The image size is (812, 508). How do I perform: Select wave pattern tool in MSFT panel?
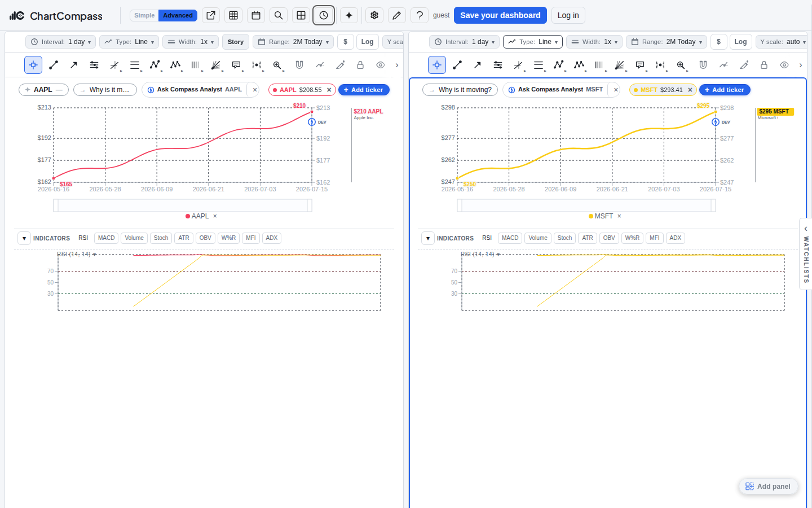[x=579, y=65]
